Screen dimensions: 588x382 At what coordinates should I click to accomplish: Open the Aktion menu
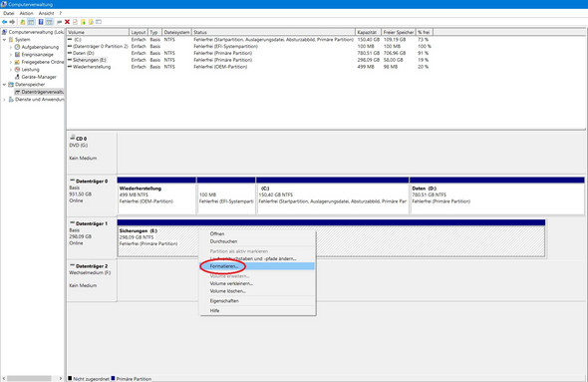point(26,13)
